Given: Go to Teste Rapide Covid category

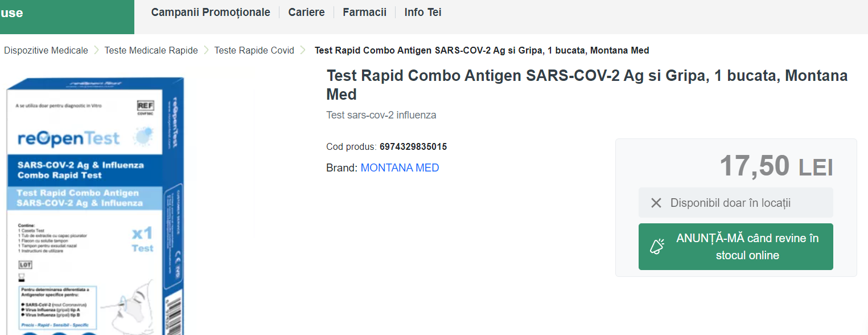Looking at the screenshot, I should (x=254, y=50).
